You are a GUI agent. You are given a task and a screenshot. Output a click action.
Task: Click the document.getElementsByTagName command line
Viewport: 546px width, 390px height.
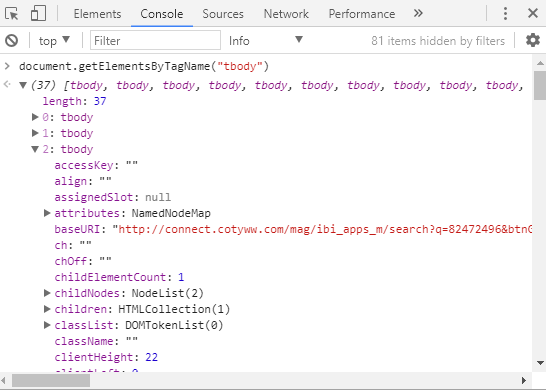144,66
